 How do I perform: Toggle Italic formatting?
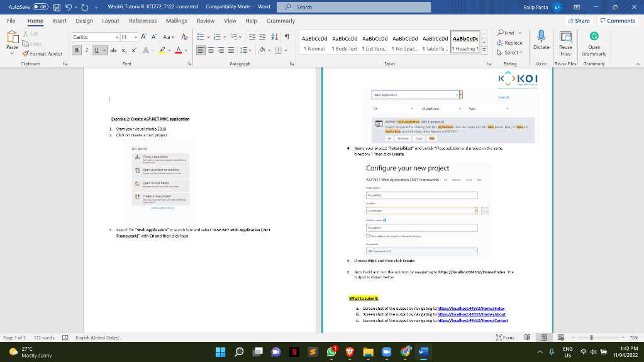point(87,50)
